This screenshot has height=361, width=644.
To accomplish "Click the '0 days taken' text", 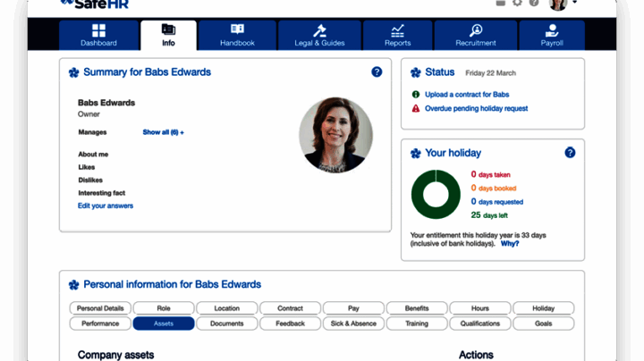I will pyautogui.click(x=490, y=174).
